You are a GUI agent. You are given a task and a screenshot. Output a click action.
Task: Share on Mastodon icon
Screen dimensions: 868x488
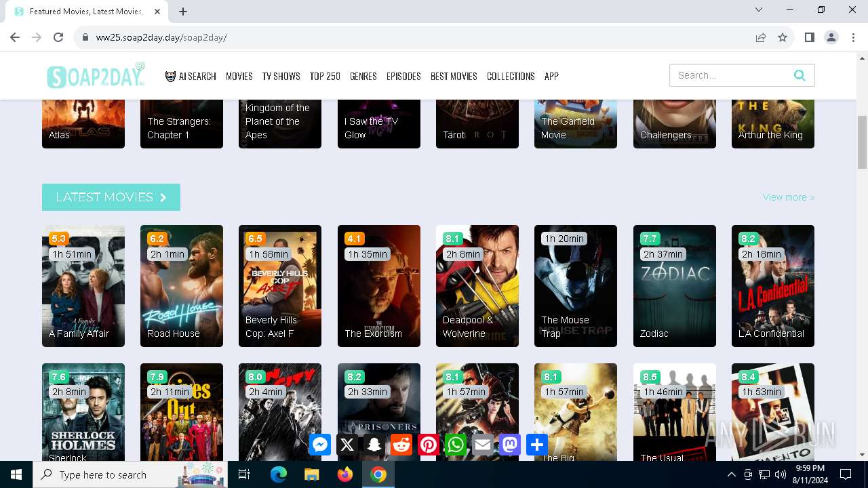[510, 445]
